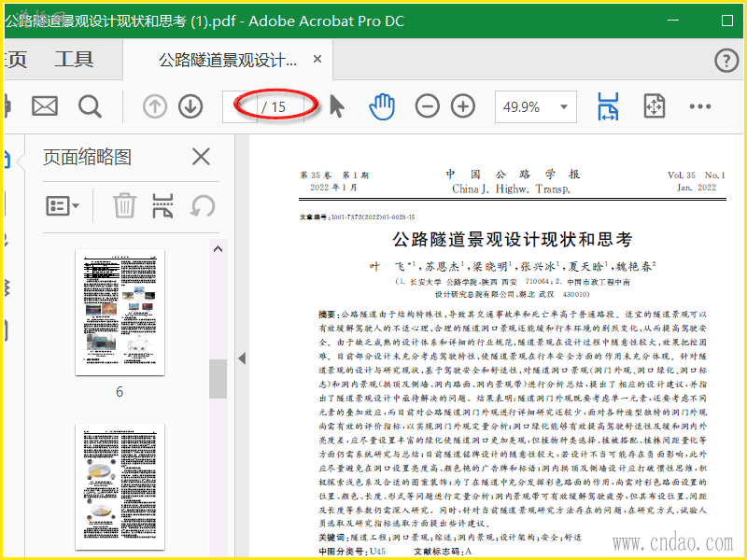Zoom in with the plus button
Screen dimensions: 747x560
463,106
